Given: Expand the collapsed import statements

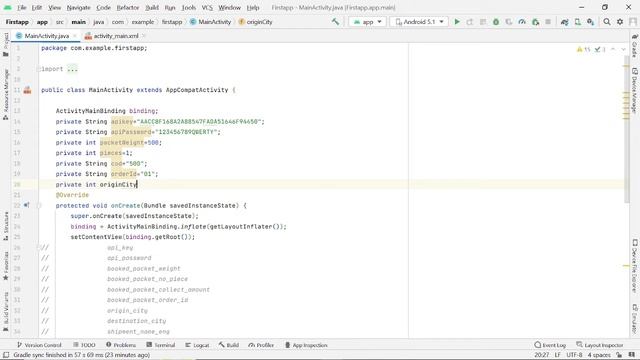Looking at the screenshot, I should pyautogui.click(x=38, y=69).
